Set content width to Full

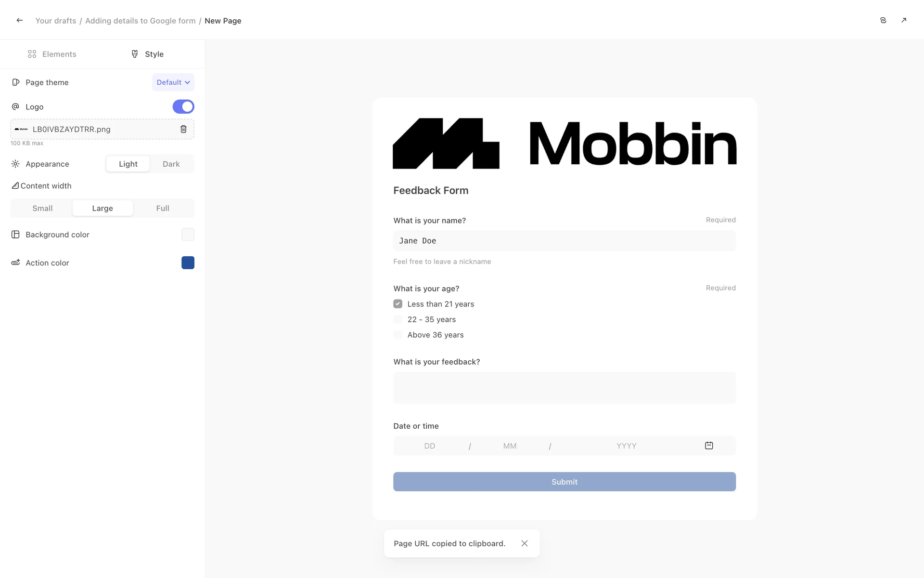point(163,208)
